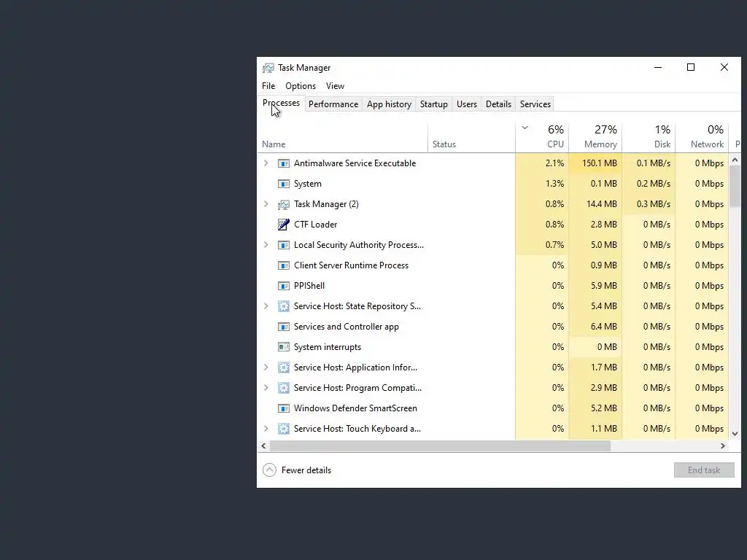Expand Service Host: Application Information row
The height and width of the screenshot is (560, 747).
coord(266,367)
